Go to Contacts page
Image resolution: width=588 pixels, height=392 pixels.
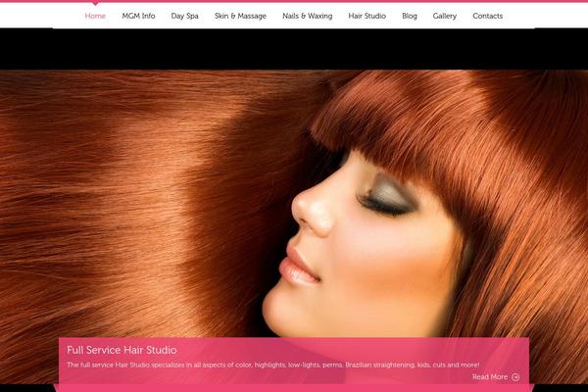tap(487, 16)
